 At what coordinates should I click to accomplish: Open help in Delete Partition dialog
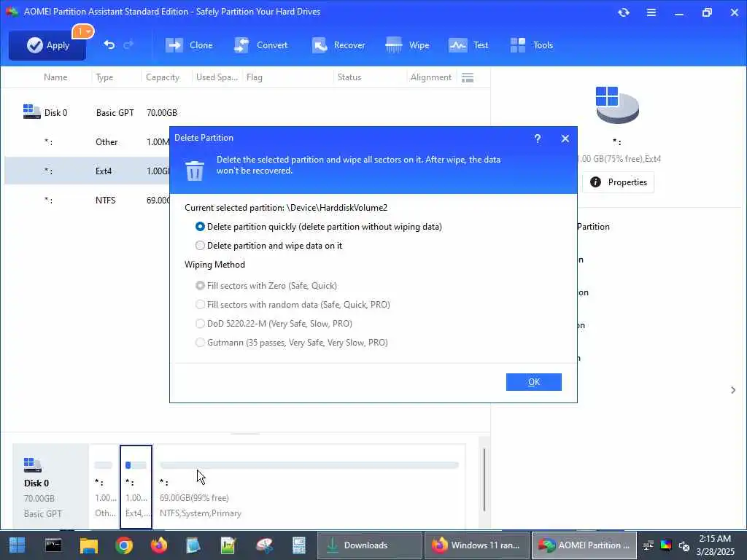point(538,139)
